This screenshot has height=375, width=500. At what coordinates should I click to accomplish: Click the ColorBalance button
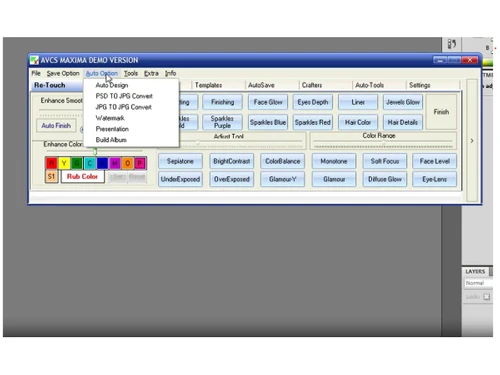click(x=283, y=161)
